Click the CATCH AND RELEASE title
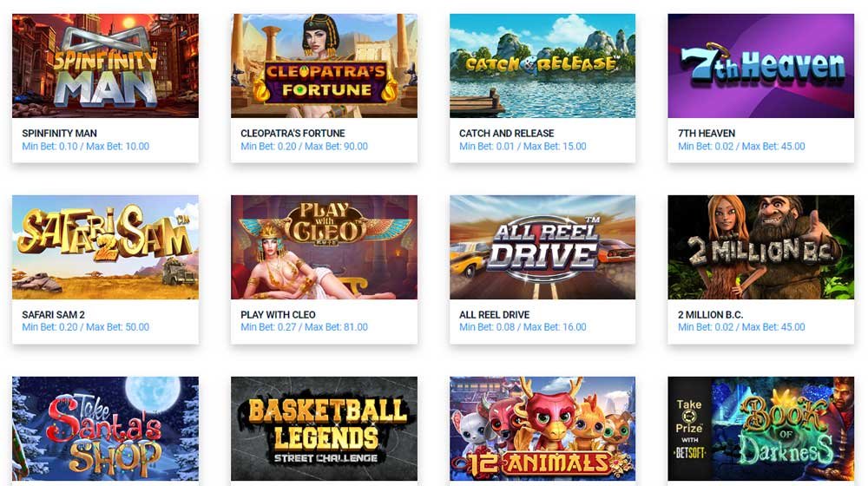This screenshot has width=868, height=486. click(506, 134)
